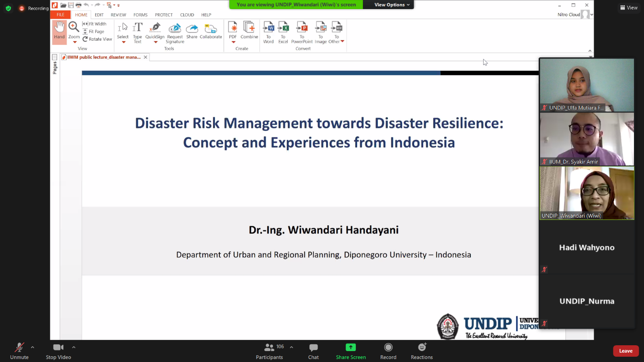Open the Combine files tool
This screenshot has width=644, height=362.
coord(249,30)
